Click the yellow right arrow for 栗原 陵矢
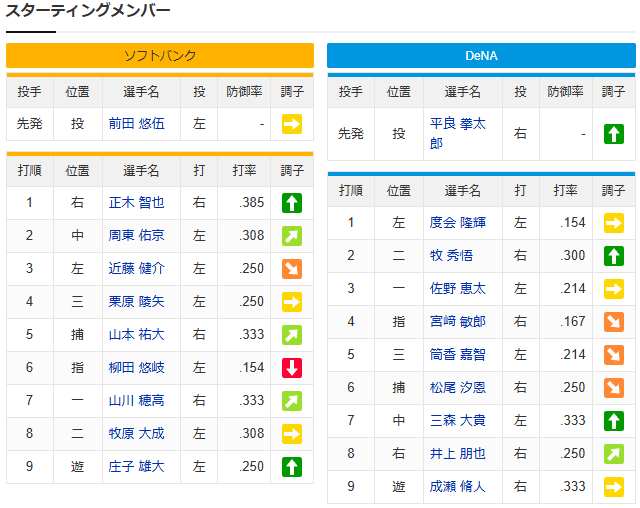Screen dimensions: 640x508 pos(292,302)
